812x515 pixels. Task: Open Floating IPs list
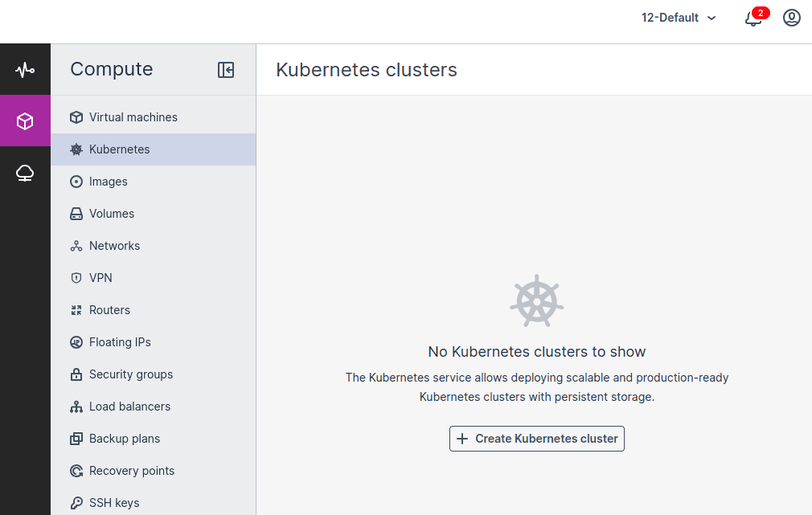(x=154, y=342)
